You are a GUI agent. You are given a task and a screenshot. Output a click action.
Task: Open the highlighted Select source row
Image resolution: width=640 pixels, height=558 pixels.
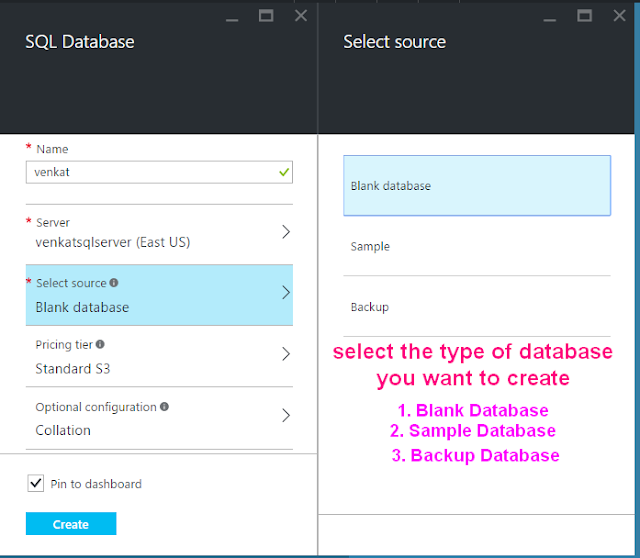click(x=158, y=295)
